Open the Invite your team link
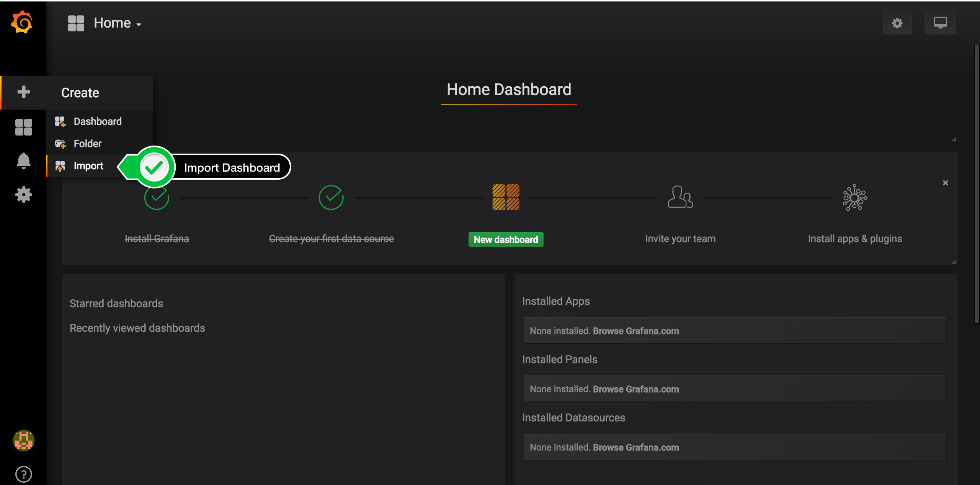The image size is (980, 485). (x=680, y=239)
